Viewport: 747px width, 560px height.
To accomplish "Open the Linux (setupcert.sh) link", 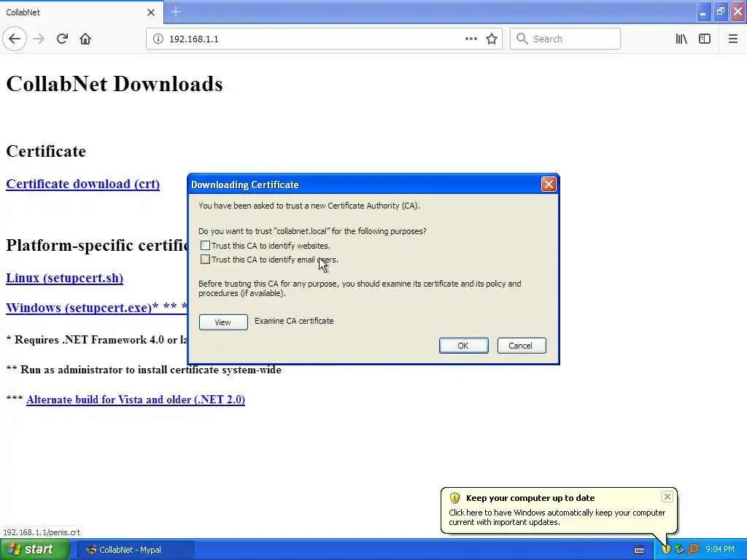I will coord(65,278).
